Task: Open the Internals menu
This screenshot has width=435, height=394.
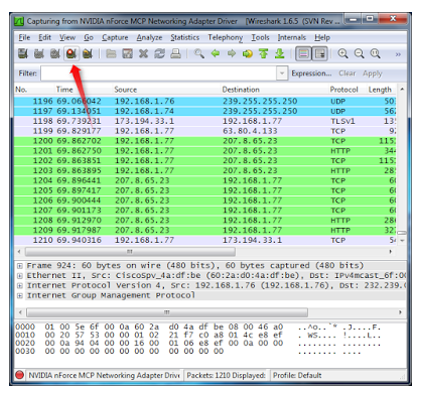Action: click(292, 38)
